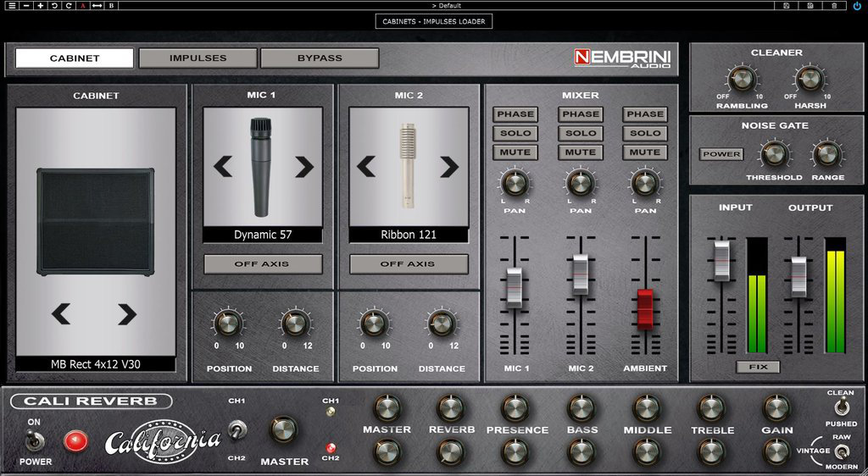Image resolution: width=868 pixels, height=476 pixels.
Task: Click the red power indicator lamp
Action: (x=75, y=440)
